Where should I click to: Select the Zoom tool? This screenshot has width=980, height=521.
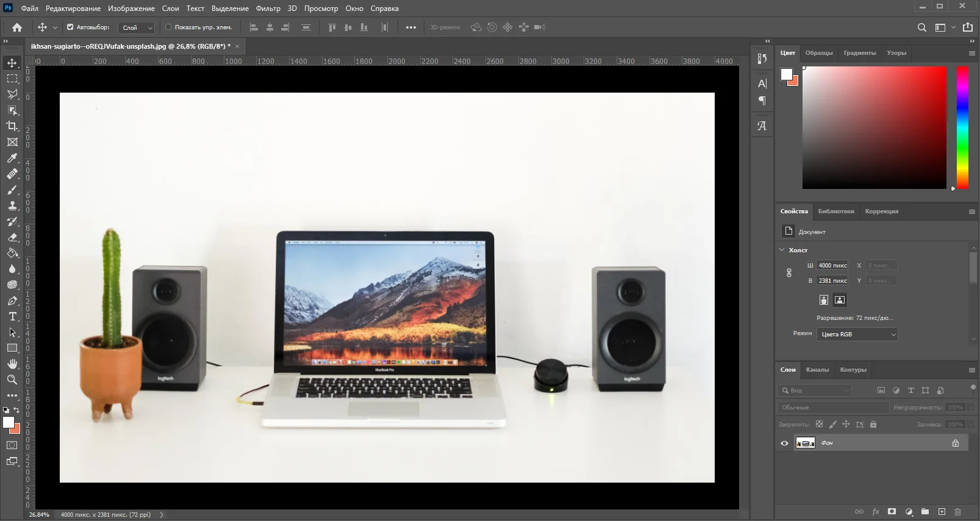(12, 380)
